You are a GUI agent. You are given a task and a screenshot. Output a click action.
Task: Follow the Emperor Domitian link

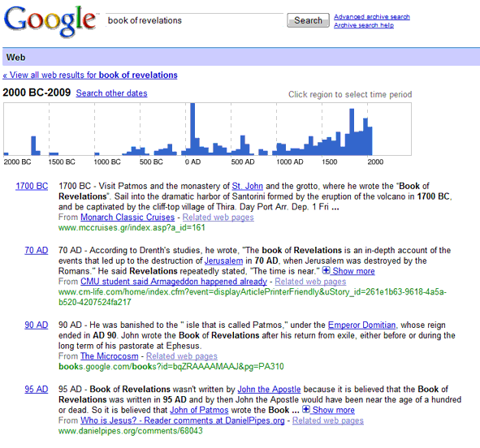361,325
